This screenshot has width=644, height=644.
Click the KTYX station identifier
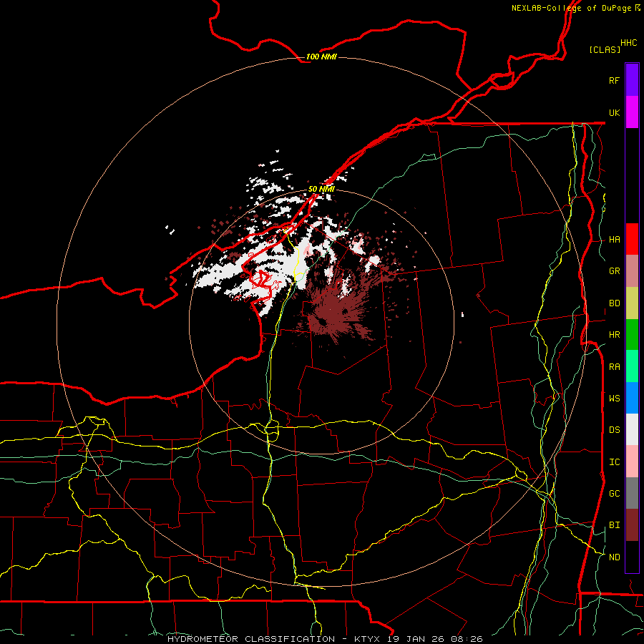coord(367,639)
